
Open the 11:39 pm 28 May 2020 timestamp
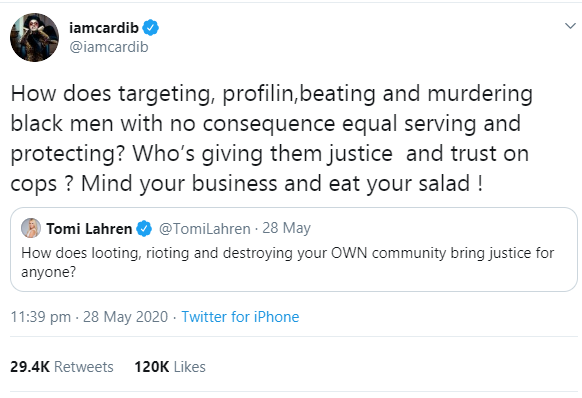coord(89,317)
